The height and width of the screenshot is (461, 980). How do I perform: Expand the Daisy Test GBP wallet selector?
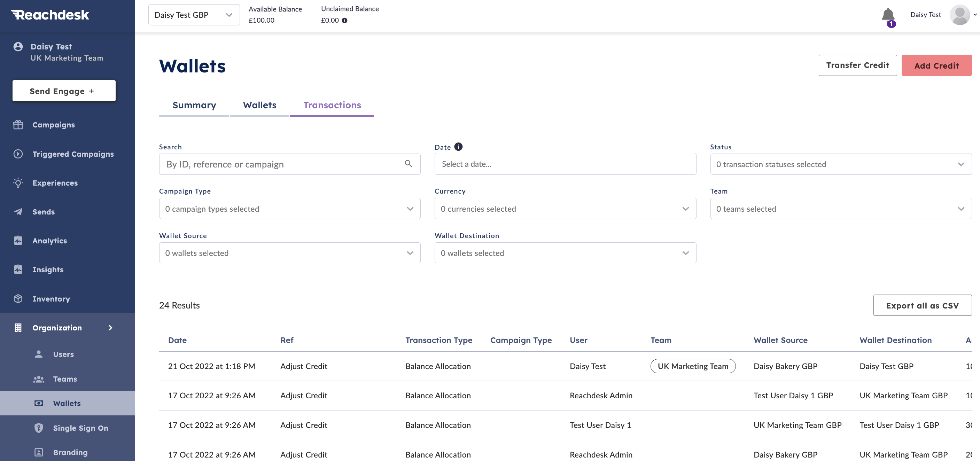194,15
